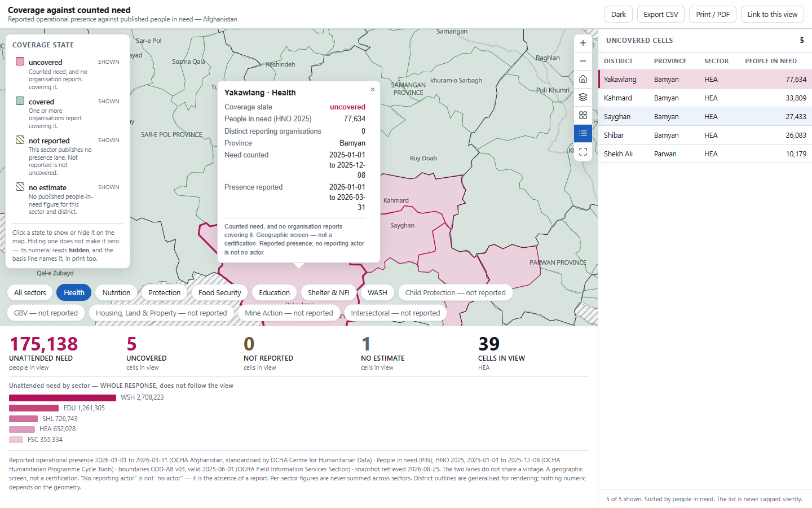Export data as CSV
Image resolution: width=812 pixels, height=508 pixels.
click(661, 14)
